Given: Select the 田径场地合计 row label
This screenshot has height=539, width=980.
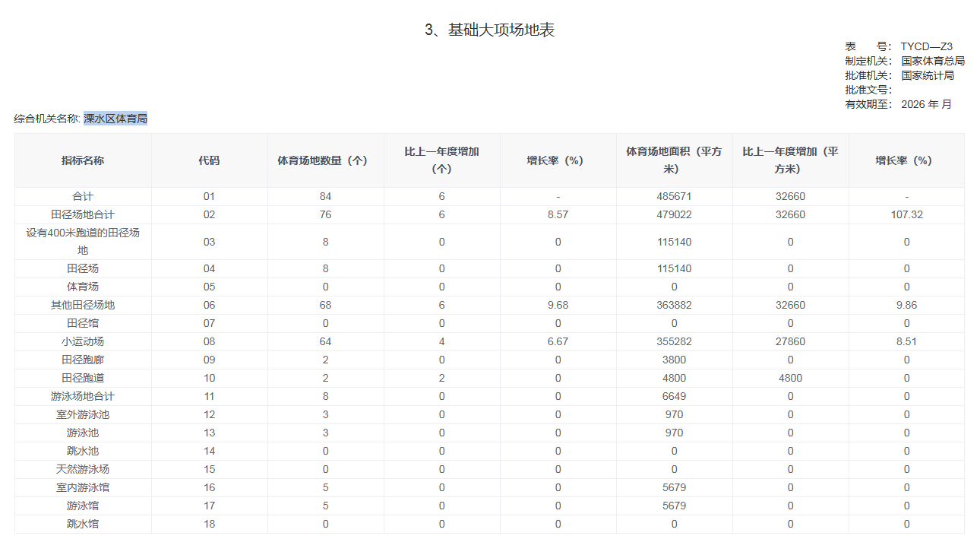Looking at the screenshot, I should pyautogui.click(x=83, y=214).
